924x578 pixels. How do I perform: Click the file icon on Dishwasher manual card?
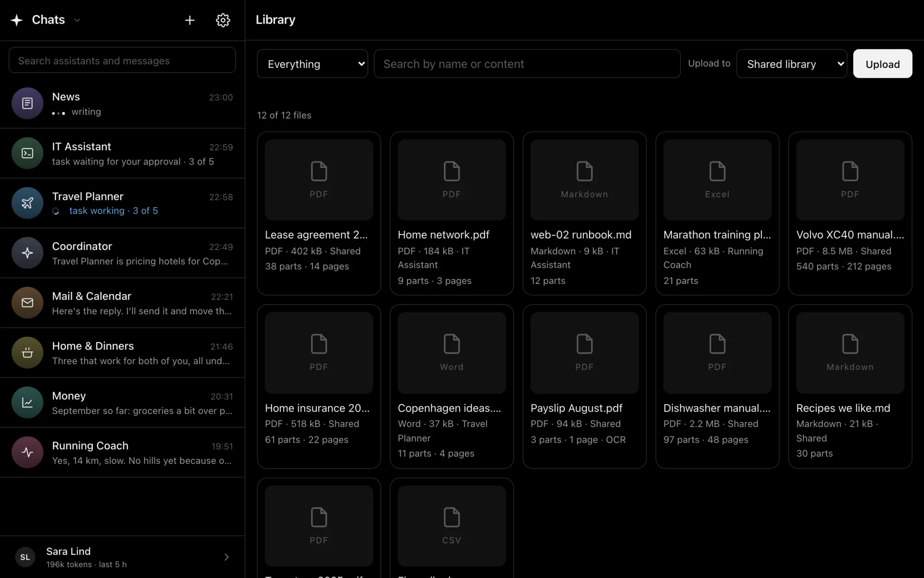(x=717, y=344)
